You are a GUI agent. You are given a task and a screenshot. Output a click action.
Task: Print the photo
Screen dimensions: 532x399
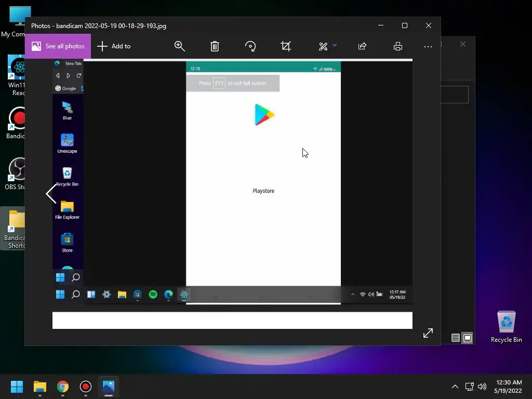397,46
